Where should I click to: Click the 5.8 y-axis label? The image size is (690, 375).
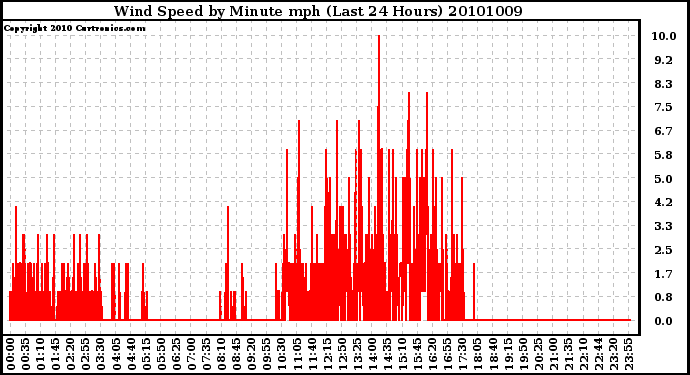664,155
